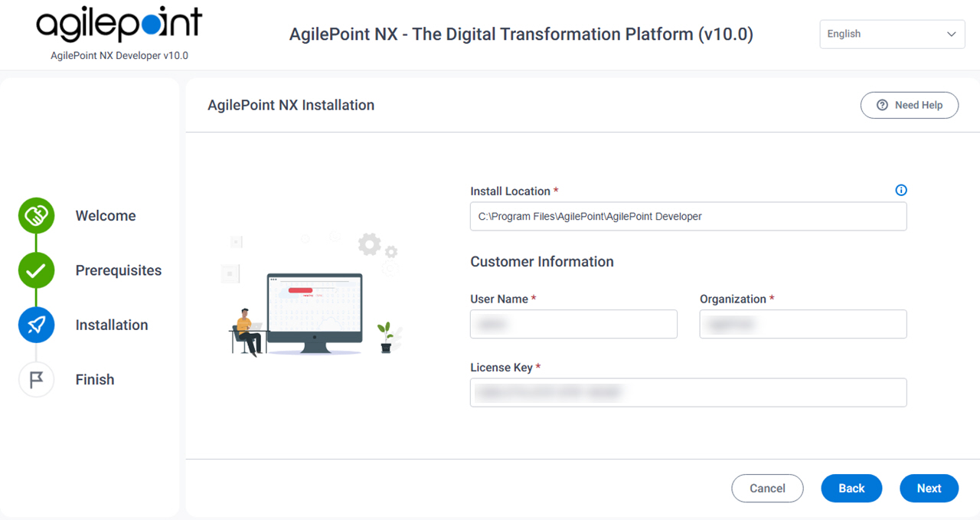Click the Prerequisites checkmark step icon

[x=36, y=270]
